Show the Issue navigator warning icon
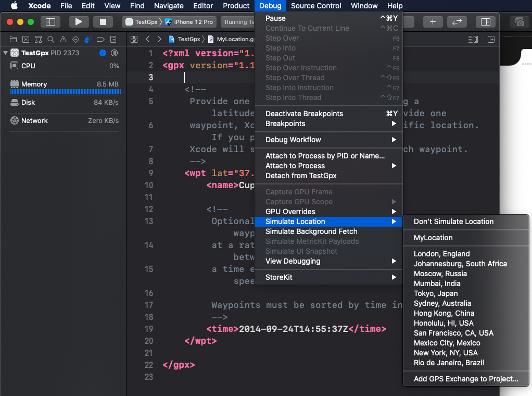 point(63,40)
